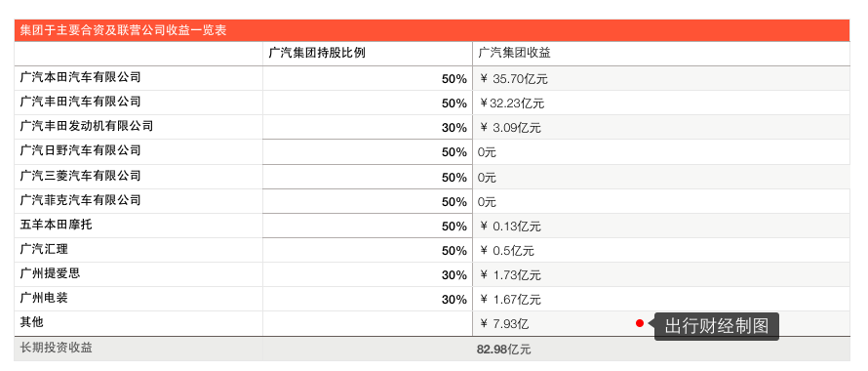
Task: Click the ¥32.23亿元 revenue value
Action: (x=511, y=103)
